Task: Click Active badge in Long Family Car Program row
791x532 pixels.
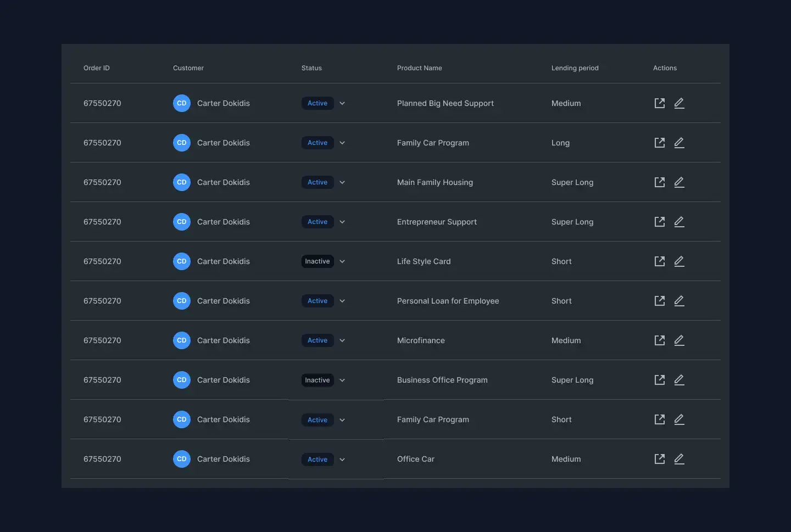Action: (x=317, y=143)
